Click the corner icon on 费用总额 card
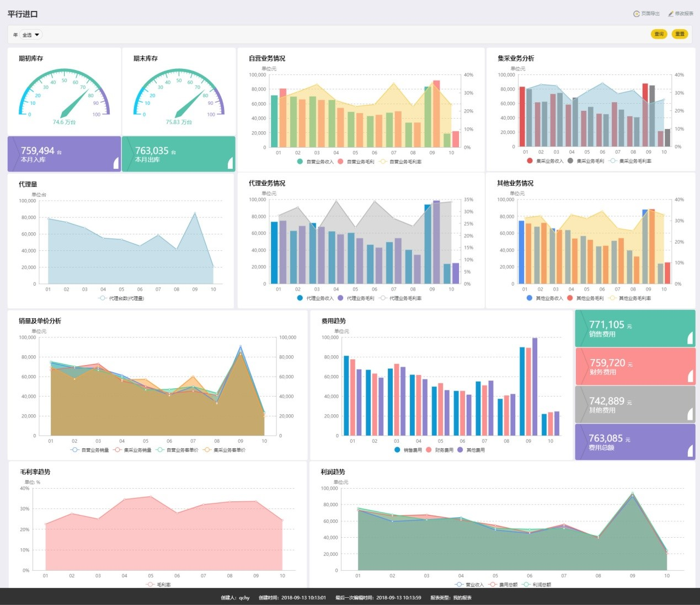 [690, 451]
